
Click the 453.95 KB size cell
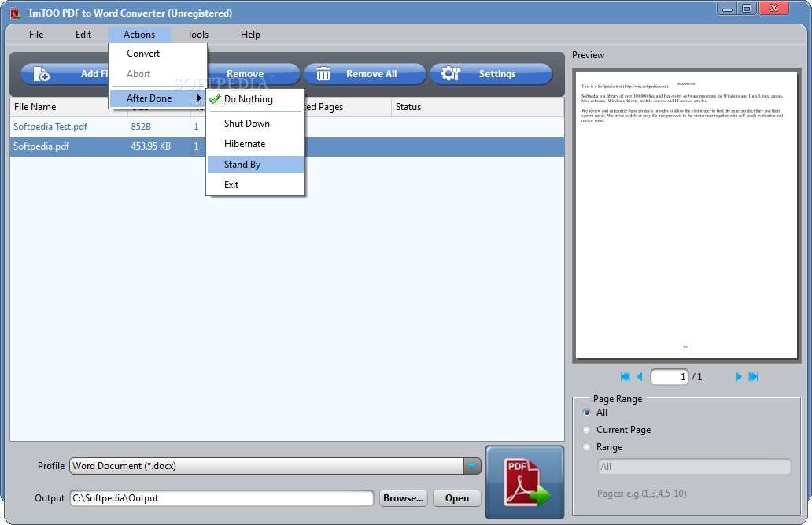pos(151,146)
